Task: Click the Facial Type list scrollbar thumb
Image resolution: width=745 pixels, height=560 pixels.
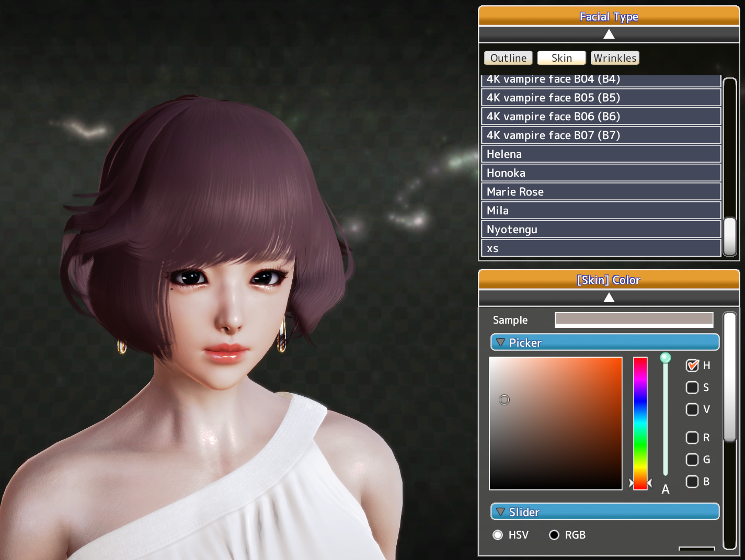Action: click(x=730, y=236)
